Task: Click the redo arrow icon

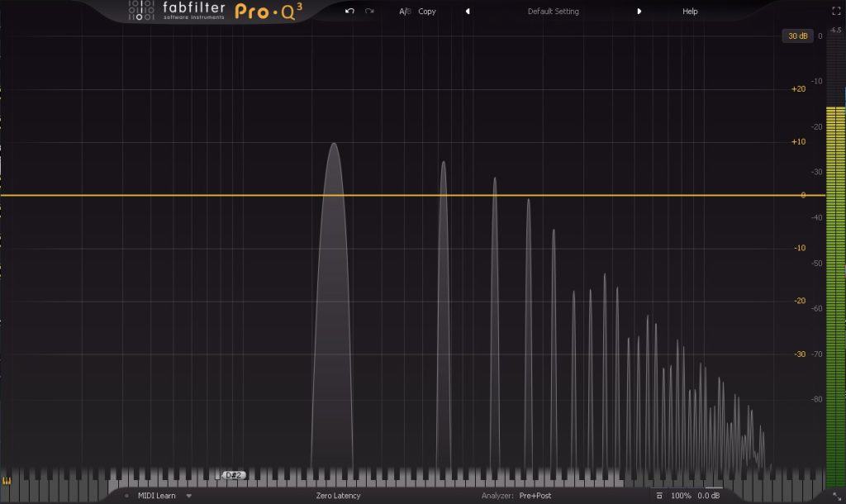Action: click(369, 11)
